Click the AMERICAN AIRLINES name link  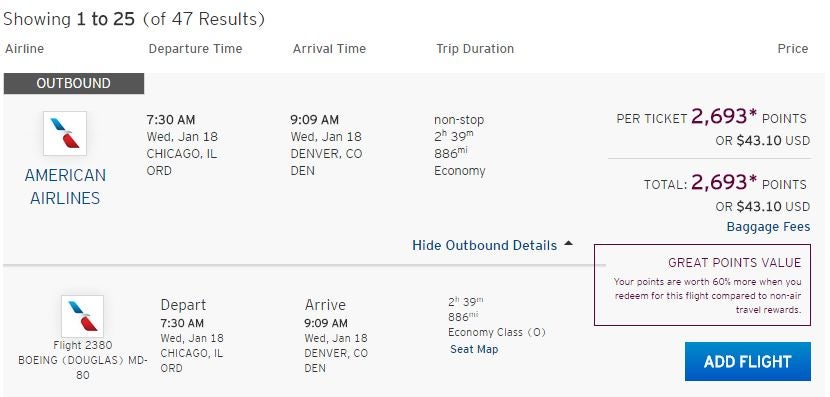(x=65, y=186)
